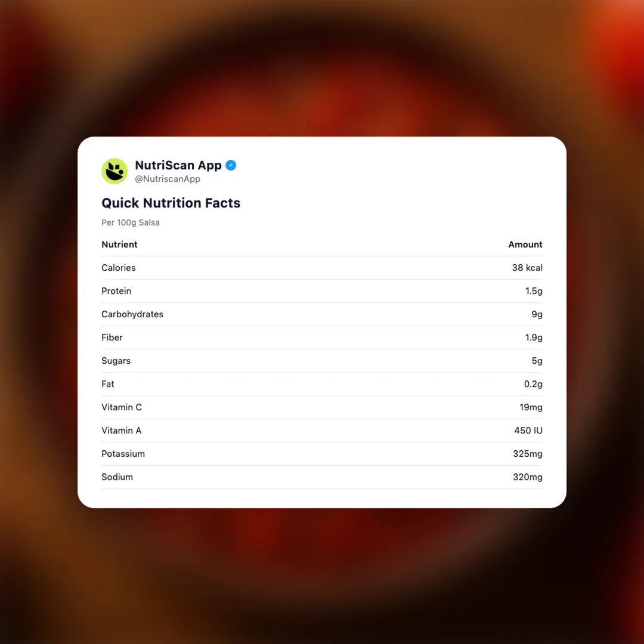Viewport: 644px width, 644px height.
Task: Select the Protein row label
Action: [x=116, y=291]
